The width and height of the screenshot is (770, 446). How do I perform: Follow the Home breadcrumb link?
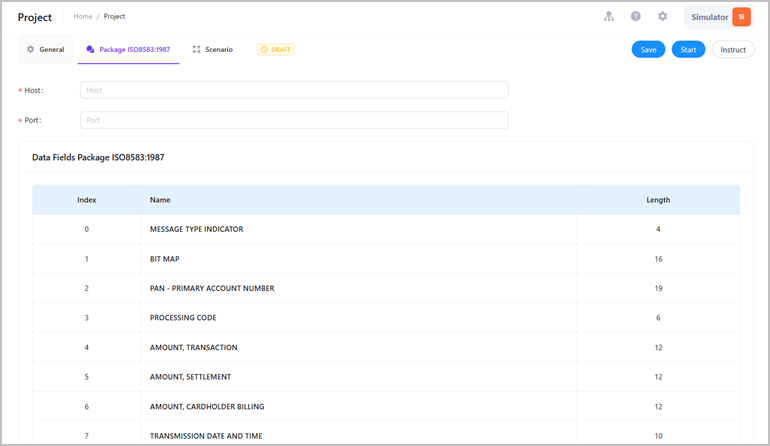tap(82, 16)
